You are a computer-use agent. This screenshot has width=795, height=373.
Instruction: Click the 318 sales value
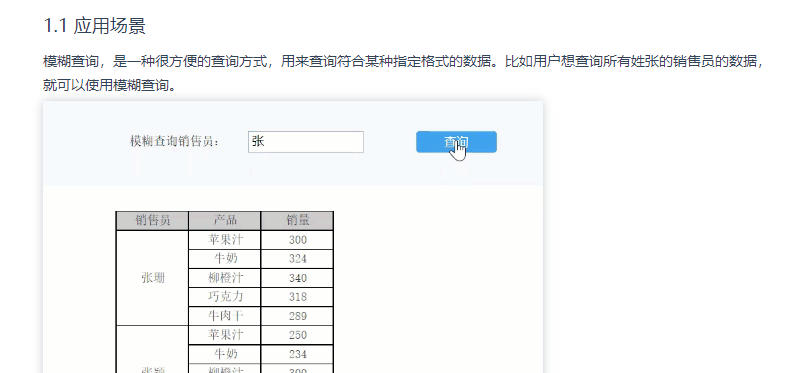[x=297, y=296]
